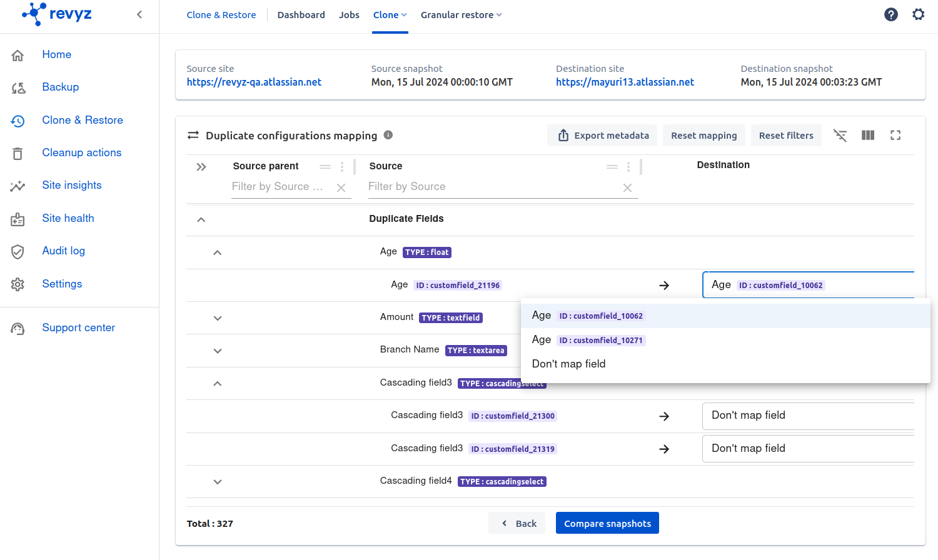Collapse the sidebar with the left chevron
Viewport: 938px width, 560px height.
pyautogui.click(x=139, y=14)
